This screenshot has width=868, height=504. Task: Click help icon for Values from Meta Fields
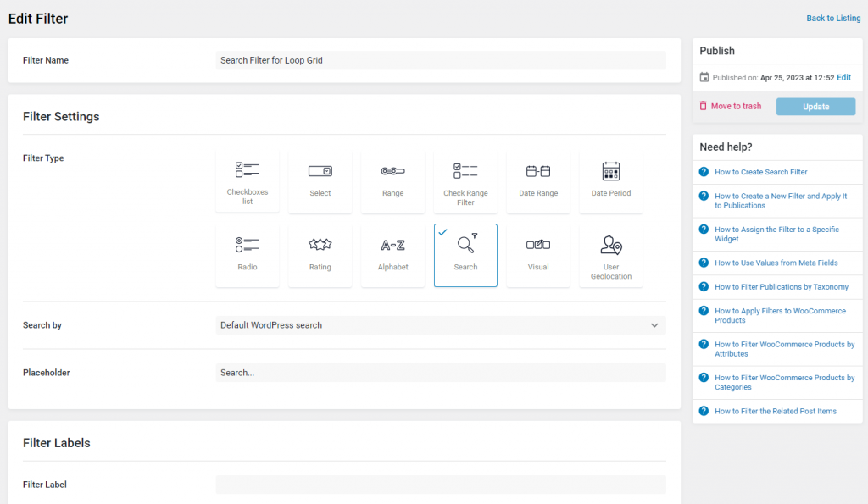(704, 263)
